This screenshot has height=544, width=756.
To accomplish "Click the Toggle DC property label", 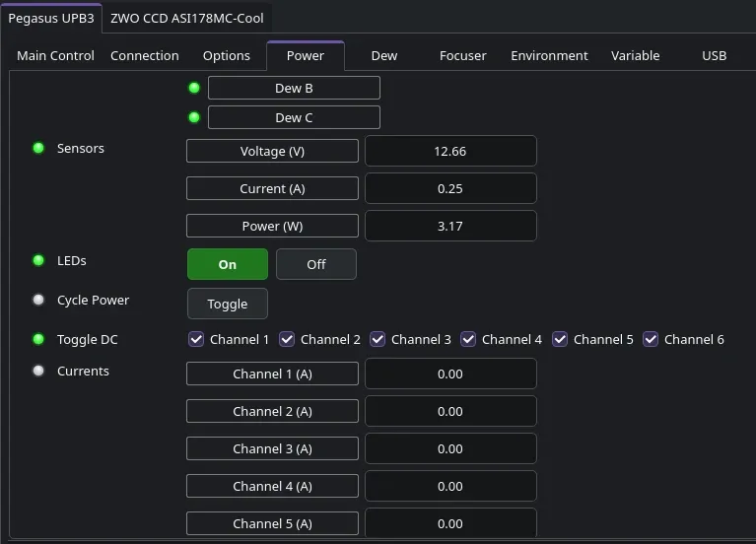I will (88, 340).
